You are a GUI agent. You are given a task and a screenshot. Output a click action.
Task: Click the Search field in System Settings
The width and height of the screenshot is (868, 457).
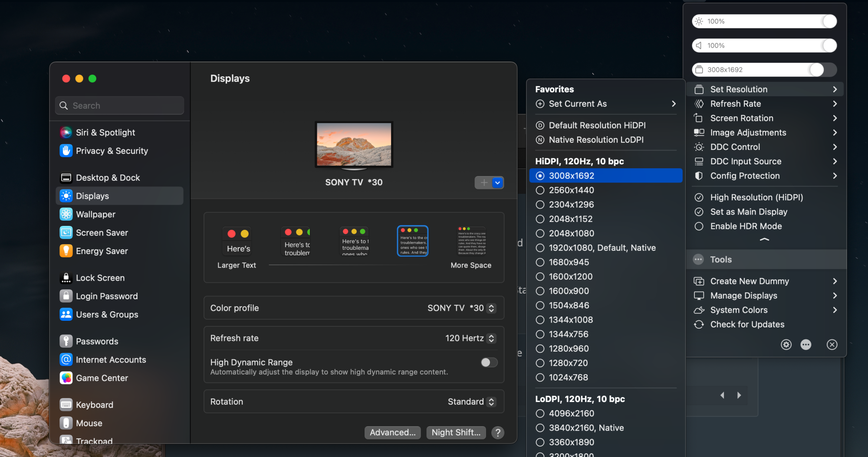click(120, 105)
